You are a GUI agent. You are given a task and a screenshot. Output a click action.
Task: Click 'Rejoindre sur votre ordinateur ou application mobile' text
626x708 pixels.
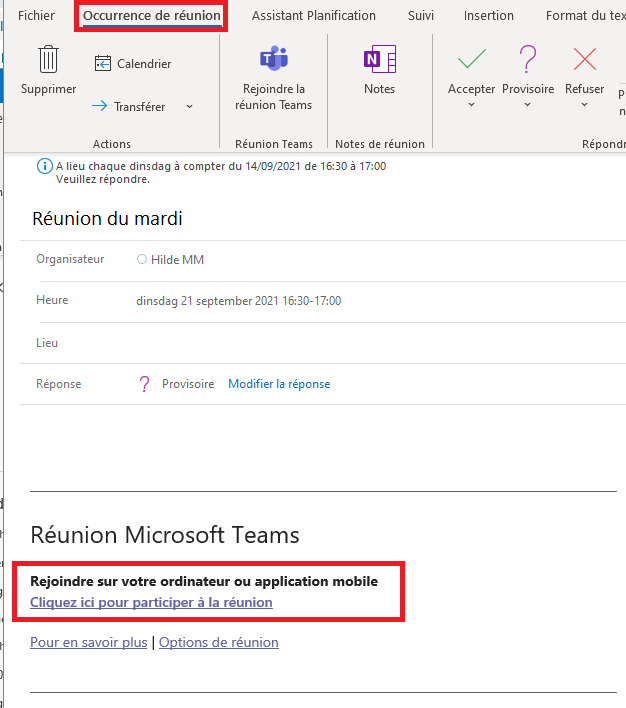[204, 581]
